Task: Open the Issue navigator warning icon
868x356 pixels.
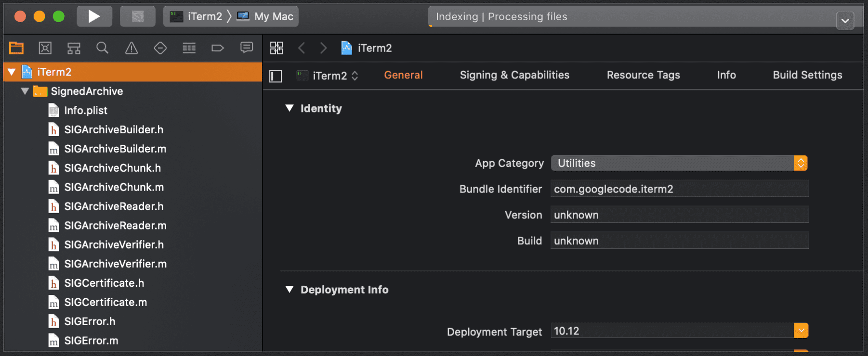Action: pyautogui.click(x=131, y=48)
